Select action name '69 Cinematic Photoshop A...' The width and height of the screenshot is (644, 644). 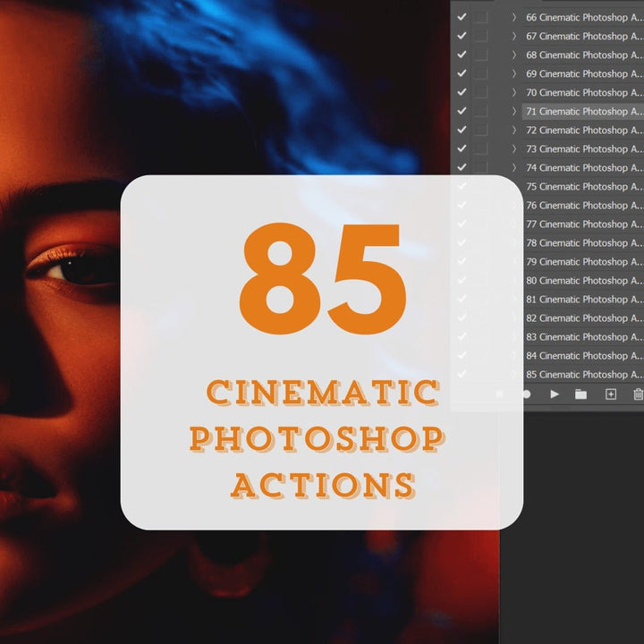click(584, 73)
